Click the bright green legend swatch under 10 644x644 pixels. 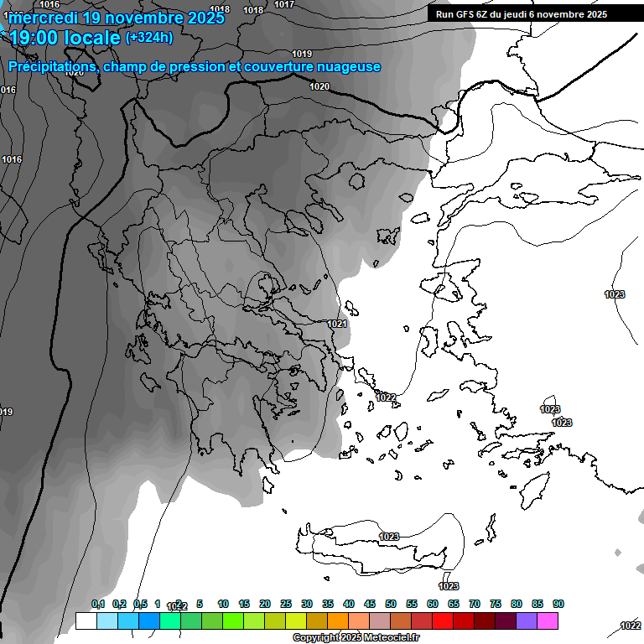click(232, 621)
